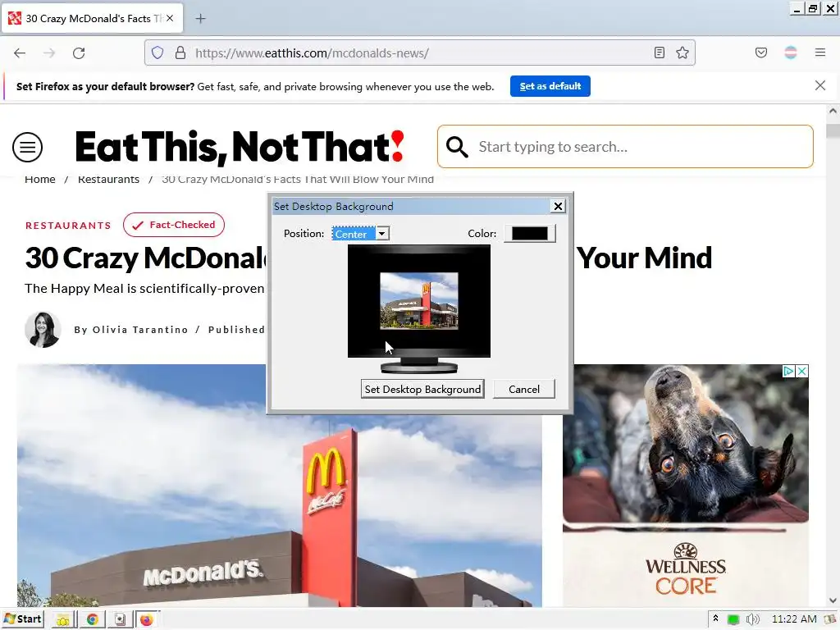
Task: Open Save to Pocket icon
Action: pos(760,52)
